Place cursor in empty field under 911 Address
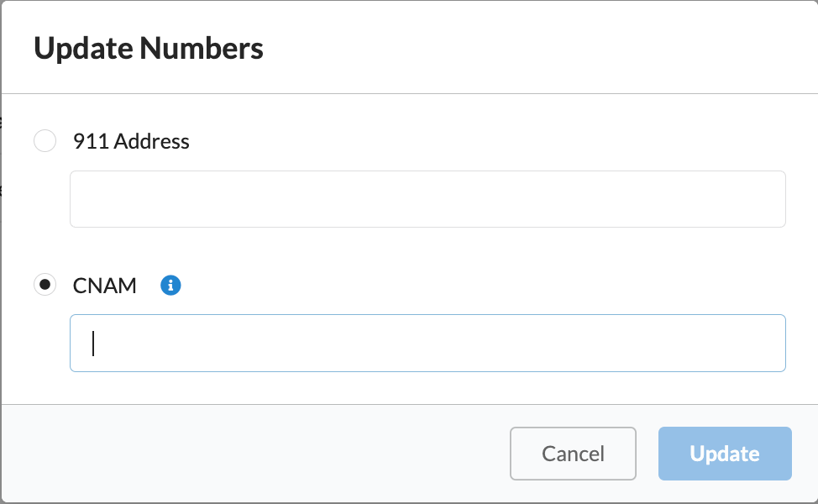 coord(427,199)
